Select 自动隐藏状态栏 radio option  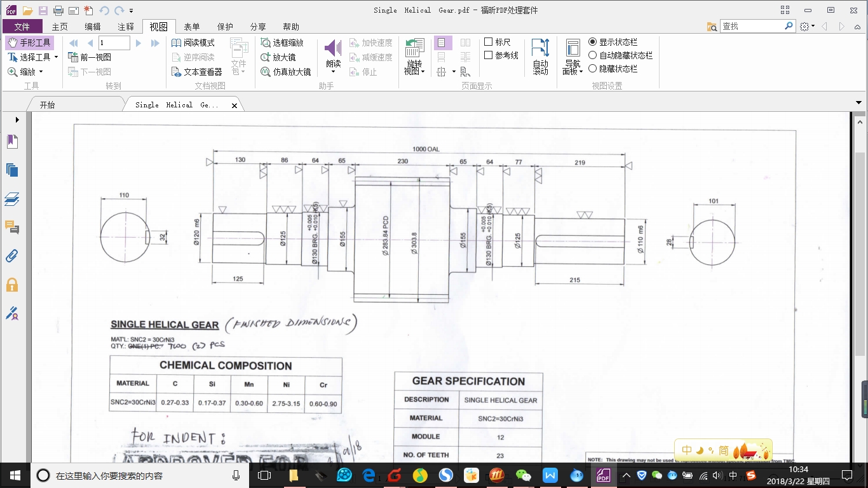(x=593, y=55)
